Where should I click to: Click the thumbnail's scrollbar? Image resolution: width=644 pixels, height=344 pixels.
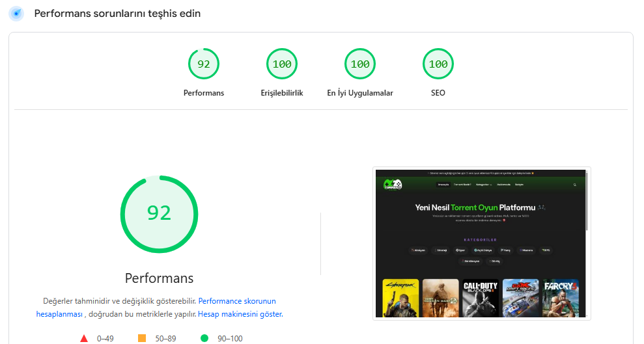click(587, 201)
